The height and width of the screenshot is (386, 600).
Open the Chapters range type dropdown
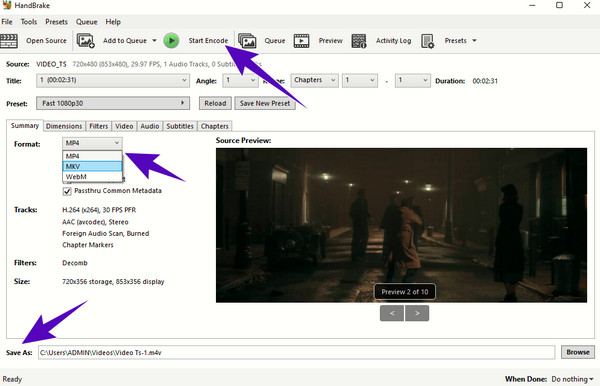314,80
